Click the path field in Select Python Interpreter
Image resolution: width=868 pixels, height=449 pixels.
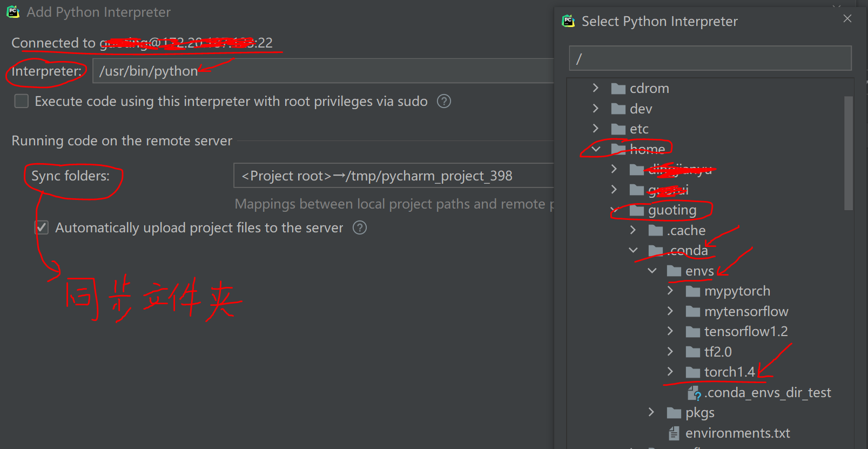click(x=710, y=58)
